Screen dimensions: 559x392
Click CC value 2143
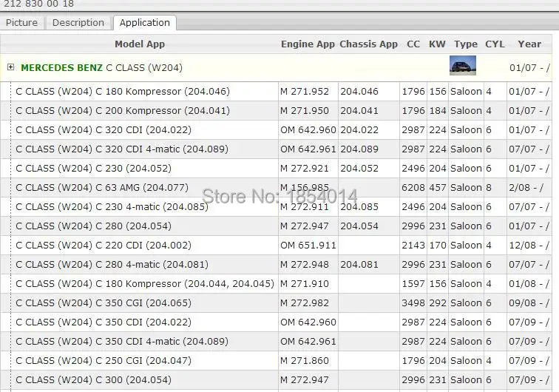click(413, 246)
